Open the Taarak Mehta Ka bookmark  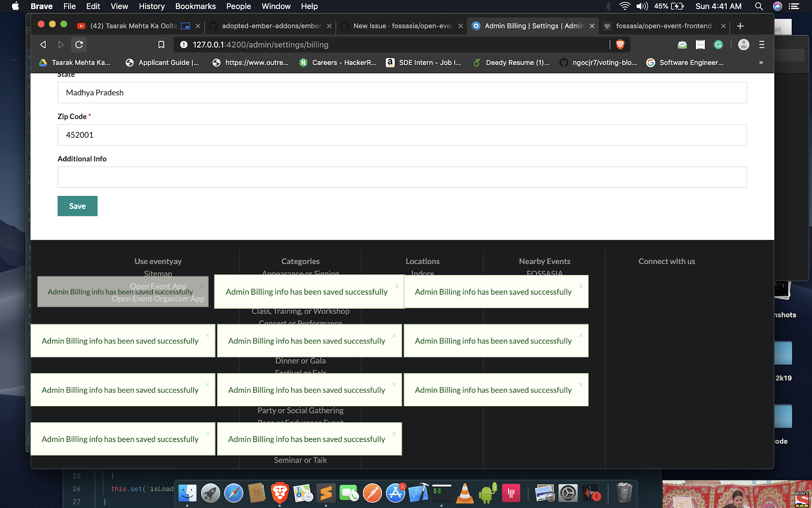coord(75,62)
